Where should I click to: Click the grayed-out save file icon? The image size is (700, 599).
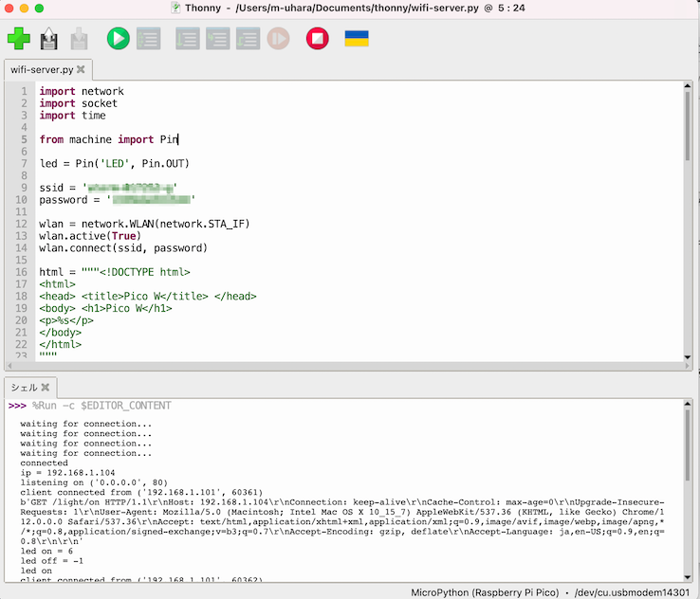click(x=79, y=38)
